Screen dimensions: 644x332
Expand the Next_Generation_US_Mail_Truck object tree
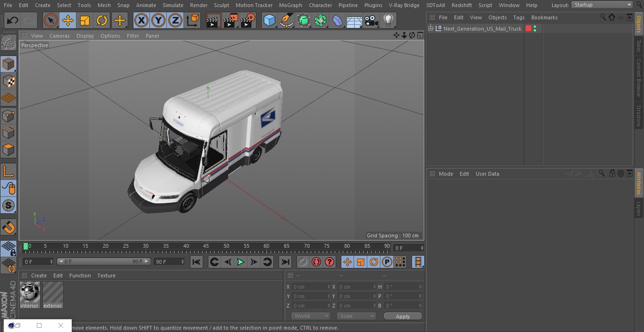point(430,29)
